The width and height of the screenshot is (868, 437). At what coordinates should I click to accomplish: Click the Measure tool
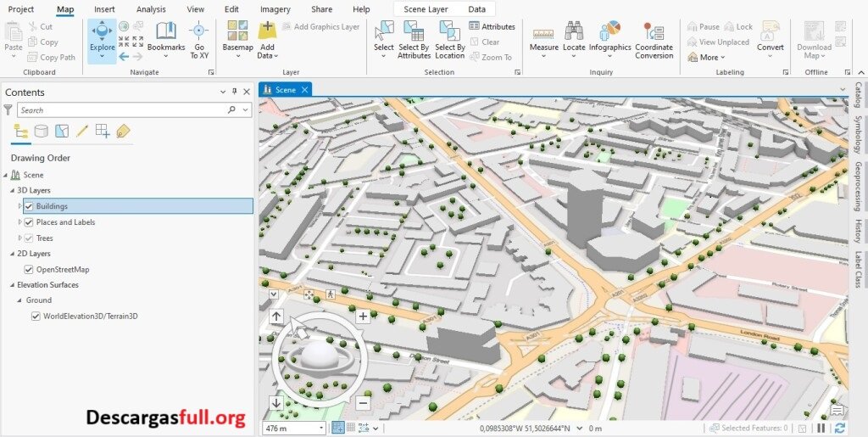pyautogui.click(x=543, y=39)
